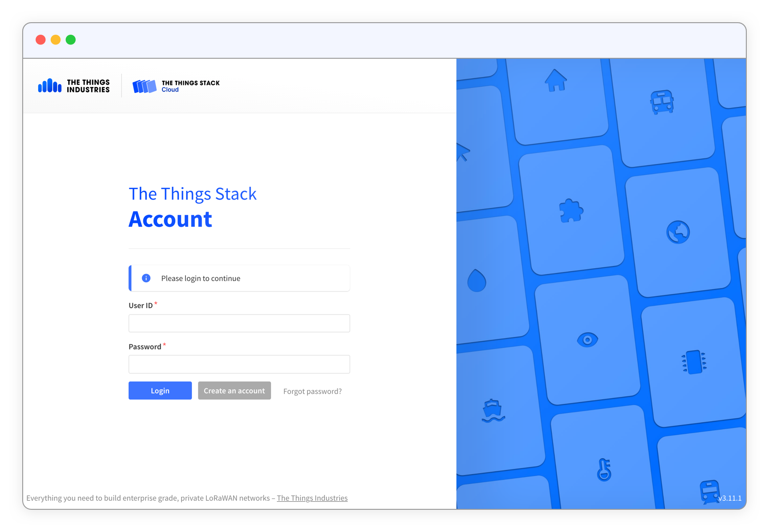
Task: Open The Things Industries footer link
Action: coord(312,498)
